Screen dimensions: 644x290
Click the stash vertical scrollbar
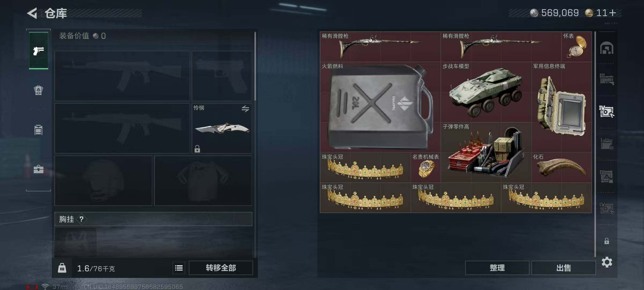(595, 144)
